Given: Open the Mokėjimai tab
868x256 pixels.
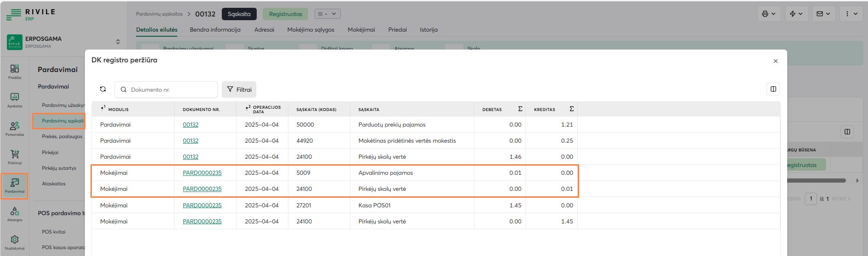Looking at the screenshot, I should pyautogui.click(x=361, y=30).
